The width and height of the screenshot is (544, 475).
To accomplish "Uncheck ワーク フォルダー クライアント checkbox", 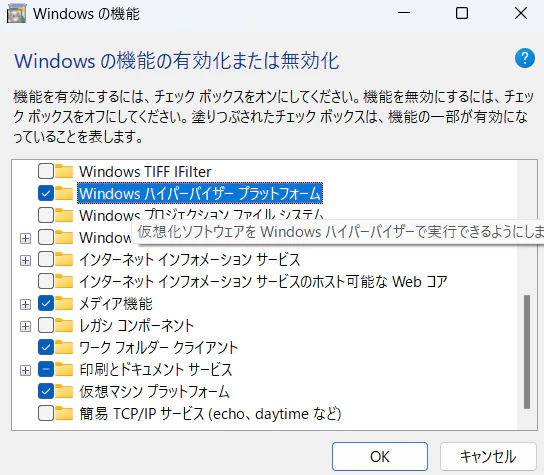I will (46, 347).
